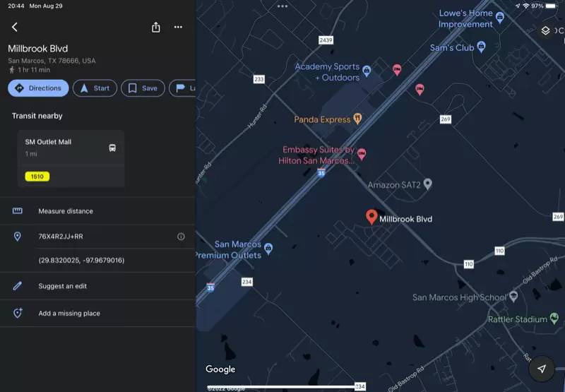
Task: Tap the Directions button
Action: pyautogui.click(x=38, y=88)
